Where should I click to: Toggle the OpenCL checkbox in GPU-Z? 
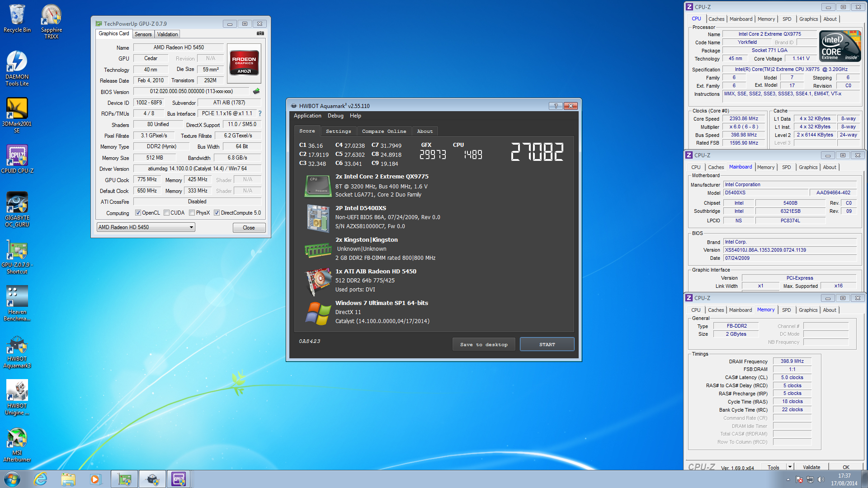point(138,213)
